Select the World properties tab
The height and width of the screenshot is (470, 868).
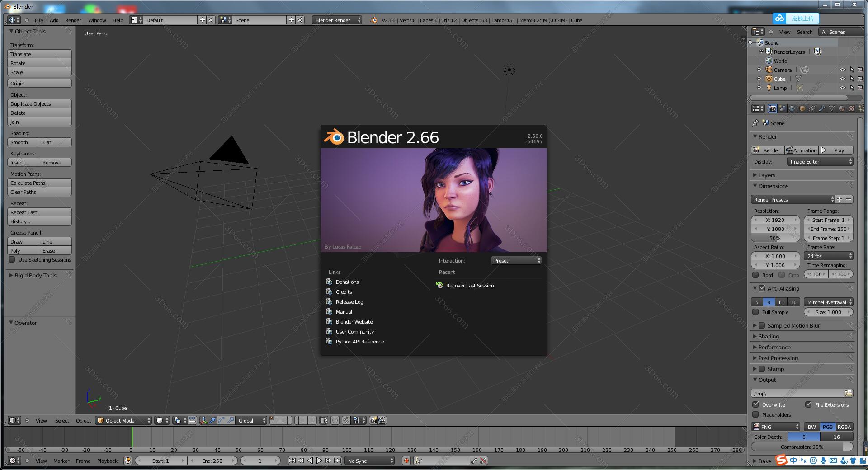pyautogui.click(x=792, y=109)
